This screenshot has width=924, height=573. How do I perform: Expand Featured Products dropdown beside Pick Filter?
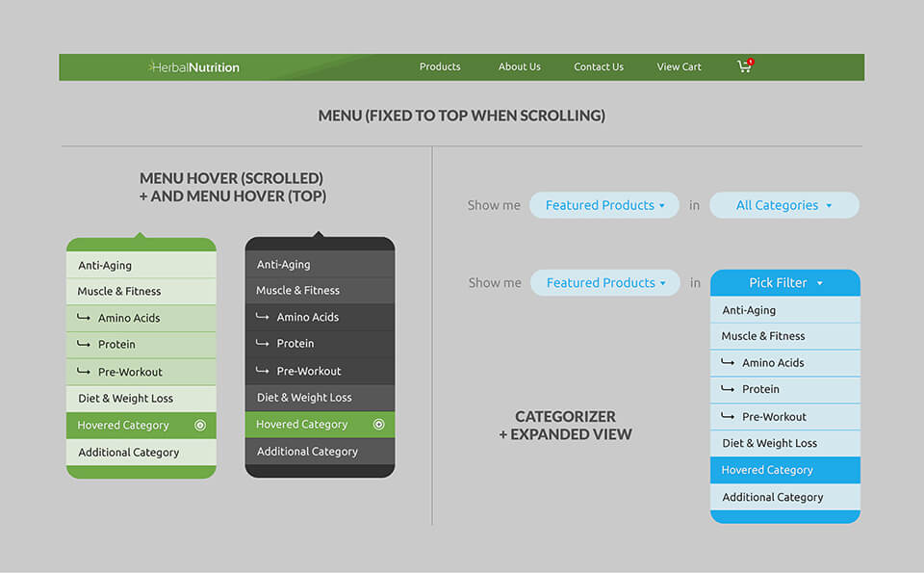pos(605,283)
